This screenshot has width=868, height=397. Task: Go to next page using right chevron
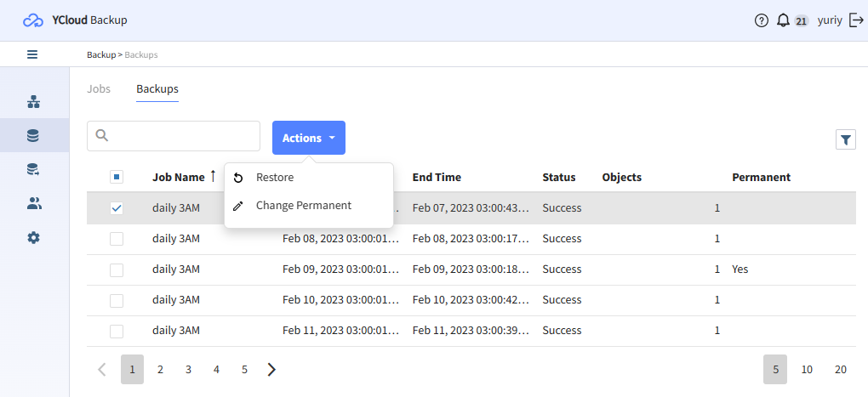click(271, 369)
